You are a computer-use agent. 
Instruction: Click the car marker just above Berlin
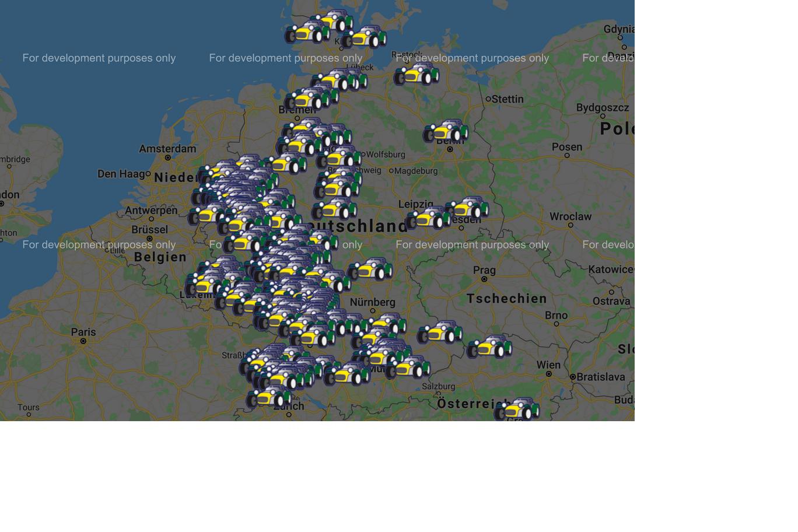446,131
